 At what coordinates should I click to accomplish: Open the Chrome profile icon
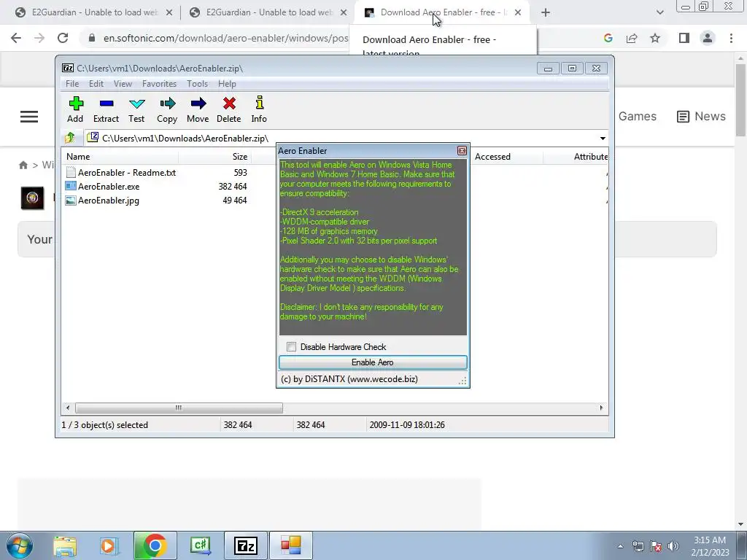tap(708, 38)
